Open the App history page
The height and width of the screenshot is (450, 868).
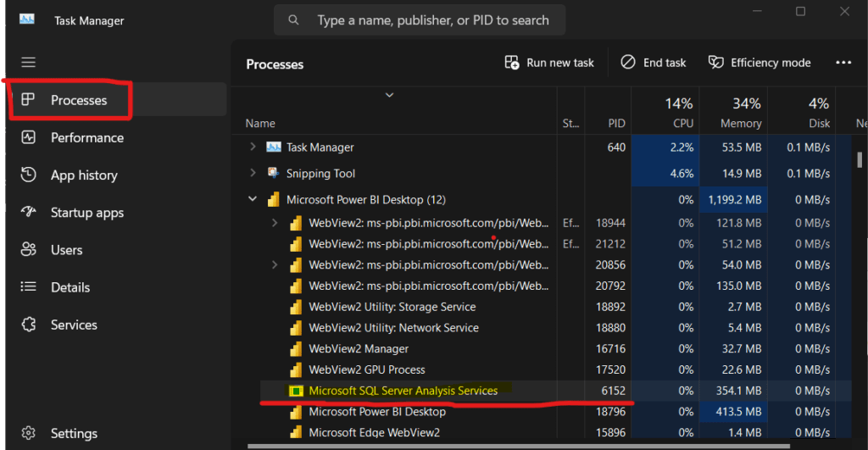[x=84, y=175]
